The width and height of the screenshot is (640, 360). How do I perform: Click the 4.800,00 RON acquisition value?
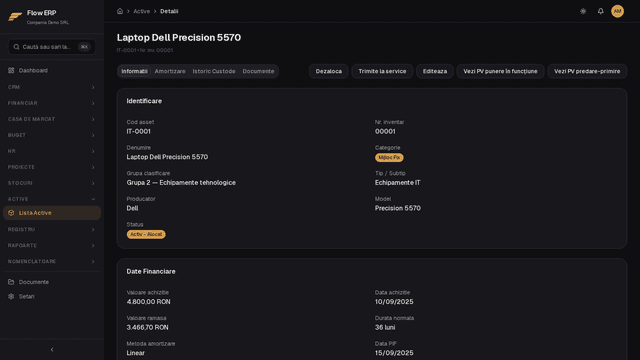click(149, 302)
